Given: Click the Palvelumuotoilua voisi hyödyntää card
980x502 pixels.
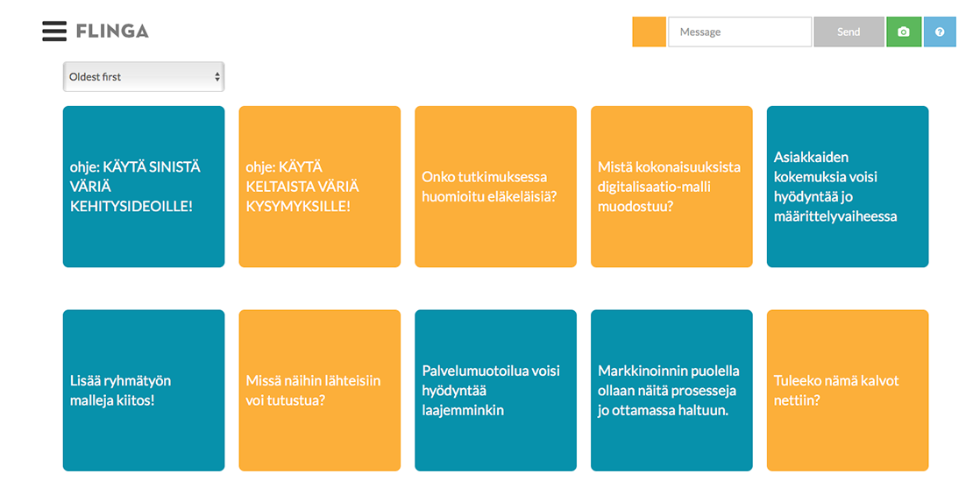Looking at the screenshot, I should point(495,390).
